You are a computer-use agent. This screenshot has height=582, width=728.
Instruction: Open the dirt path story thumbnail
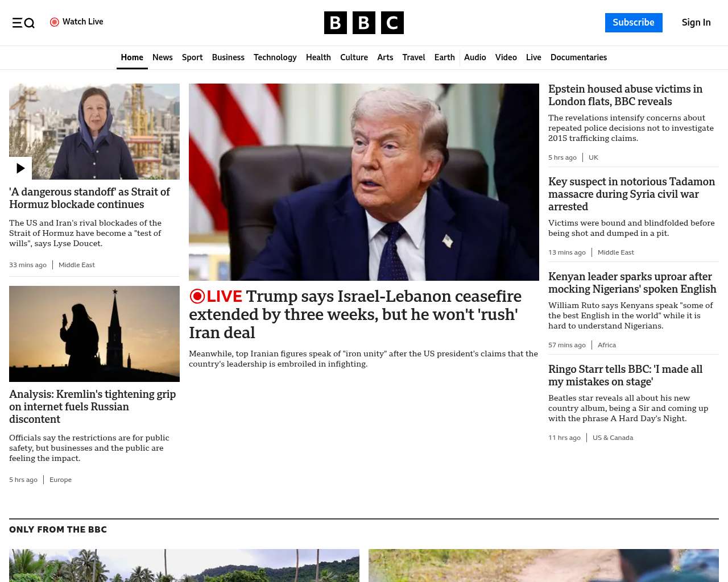coord(544,566)
